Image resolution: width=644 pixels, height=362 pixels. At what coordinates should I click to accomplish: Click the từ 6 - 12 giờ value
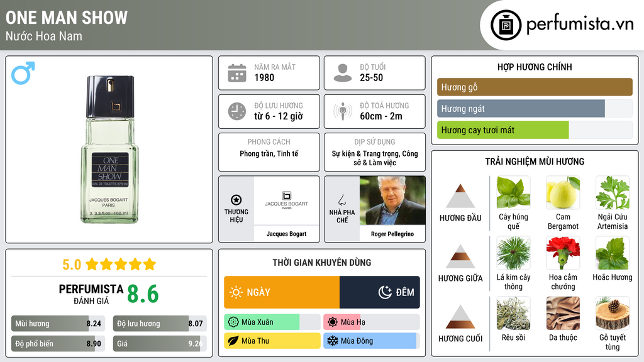(279, 116)
